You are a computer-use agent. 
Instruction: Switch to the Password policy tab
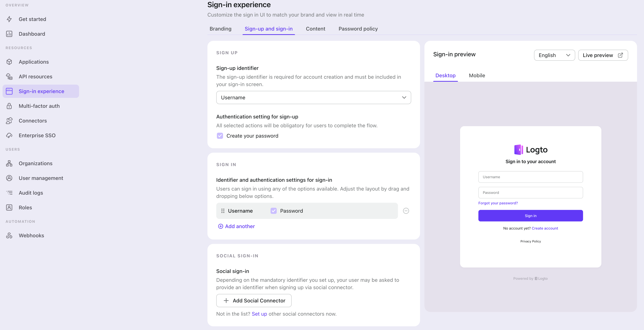coord(358,29)
